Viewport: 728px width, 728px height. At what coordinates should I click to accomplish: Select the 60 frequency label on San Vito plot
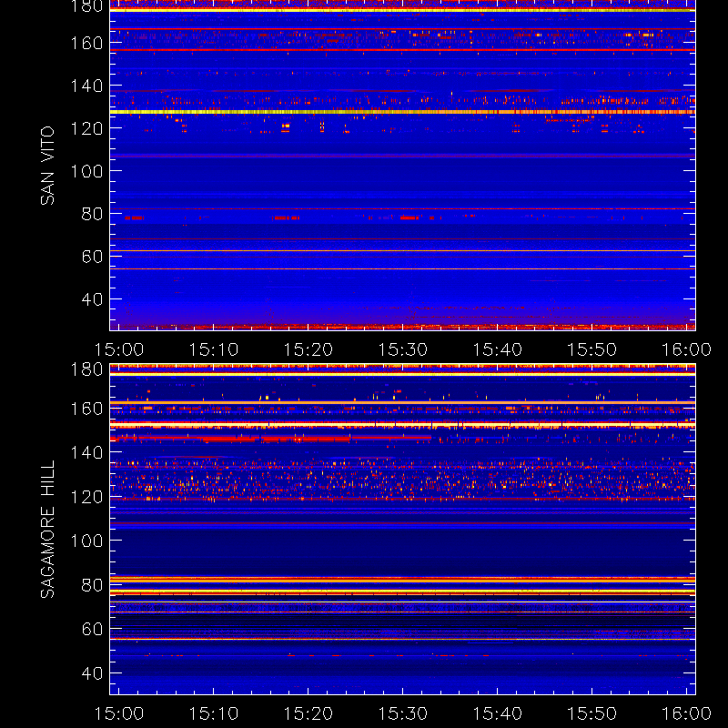tap(92, 257)
